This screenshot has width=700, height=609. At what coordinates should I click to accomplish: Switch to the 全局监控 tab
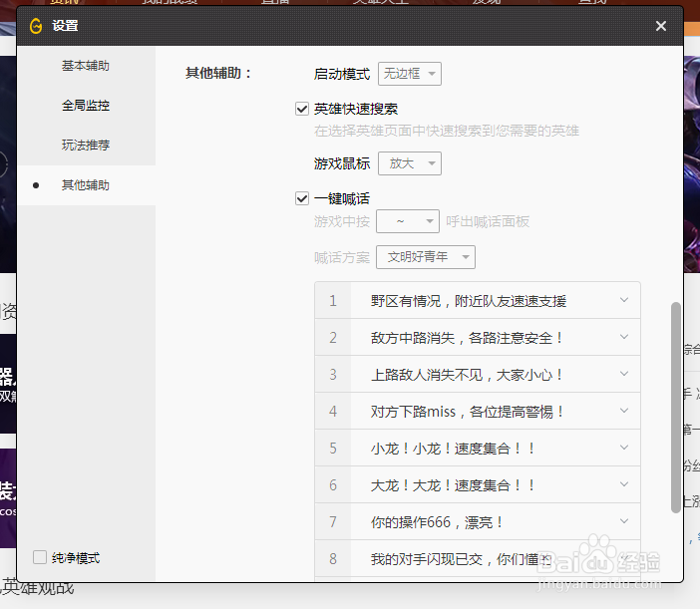pos(86,106)
